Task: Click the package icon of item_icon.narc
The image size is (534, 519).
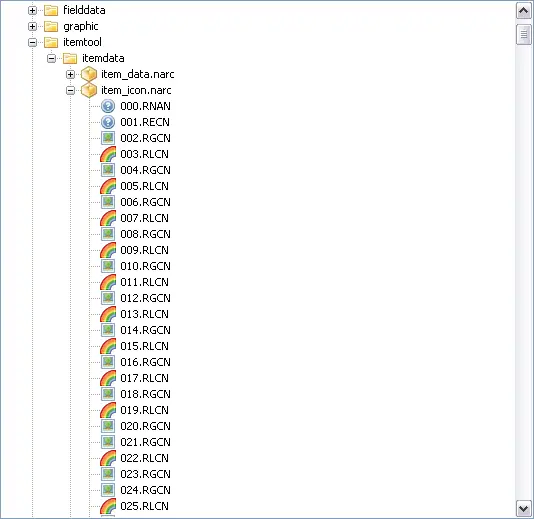Action: coord(89,90)
